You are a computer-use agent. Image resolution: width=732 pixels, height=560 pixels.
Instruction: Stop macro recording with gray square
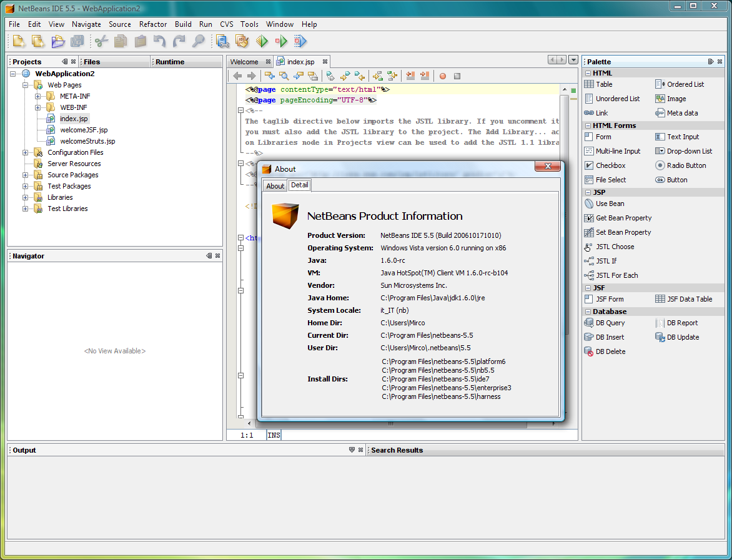(457, 76)
